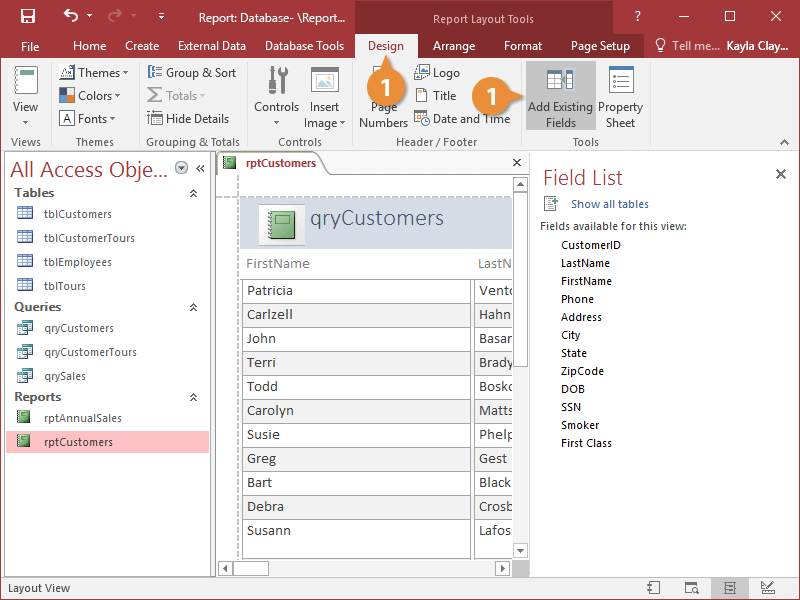The height and width of the screenshot is (600, 800).
Task: Expand the Colors dropdown
Action: pos(90,96)
